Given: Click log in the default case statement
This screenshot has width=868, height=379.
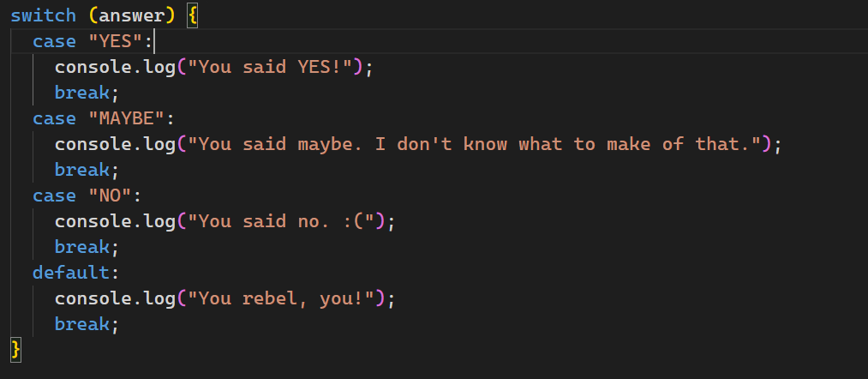Looking at the screenshot, I should (159, 299).
